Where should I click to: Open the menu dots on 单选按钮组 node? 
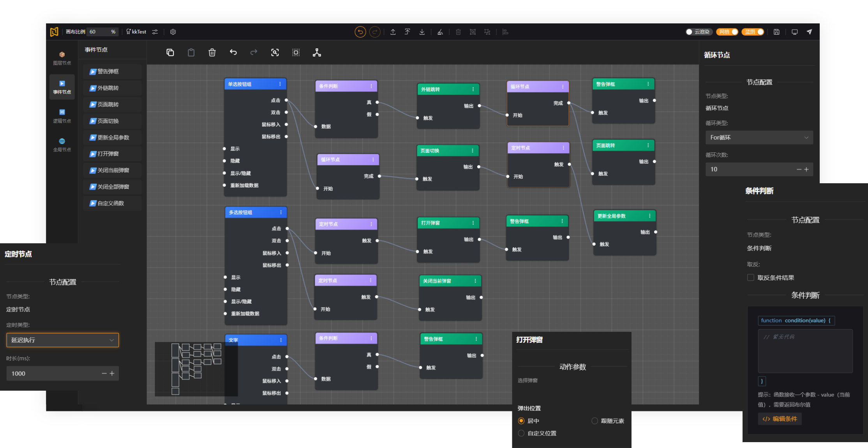point(280,84)
